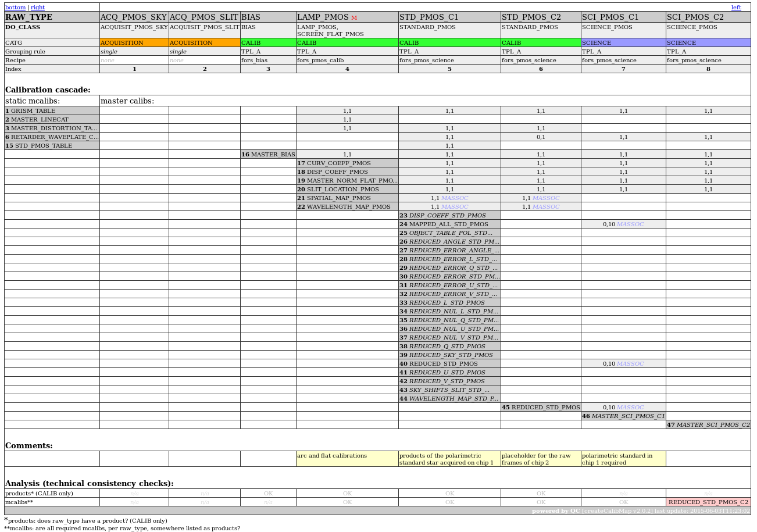Image resolution: width=757 pixels, height=532 pixels.
Task: Select the ACQ_PMOS_SKY column header
Action: click(134, 17)
